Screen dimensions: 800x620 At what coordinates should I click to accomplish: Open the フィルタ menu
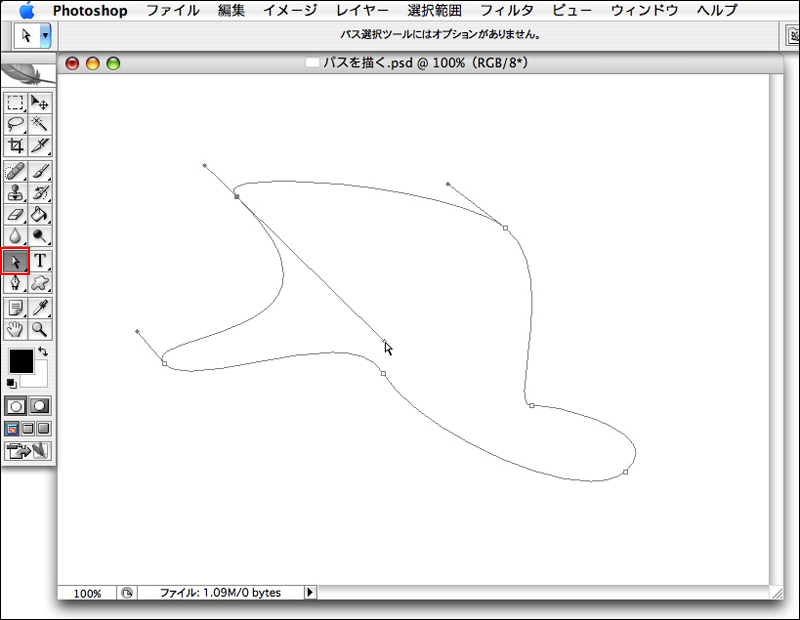tap(506, 10)
